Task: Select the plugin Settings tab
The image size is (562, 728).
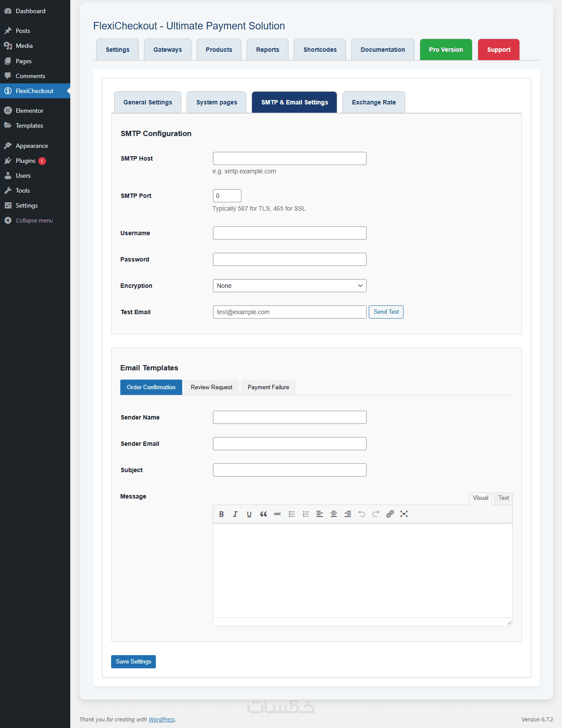Action: pyautogui.click(x=117, y=50)
